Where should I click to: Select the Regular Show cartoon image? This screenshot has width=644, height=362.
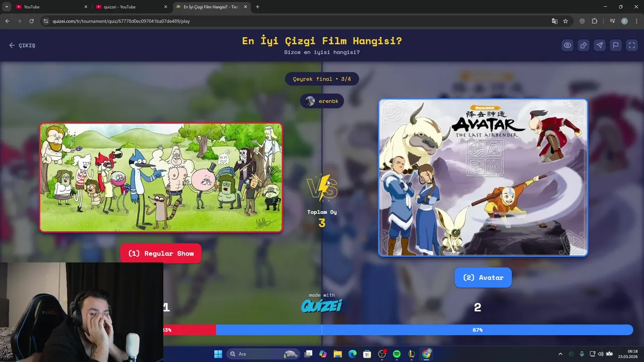(161, 177)
